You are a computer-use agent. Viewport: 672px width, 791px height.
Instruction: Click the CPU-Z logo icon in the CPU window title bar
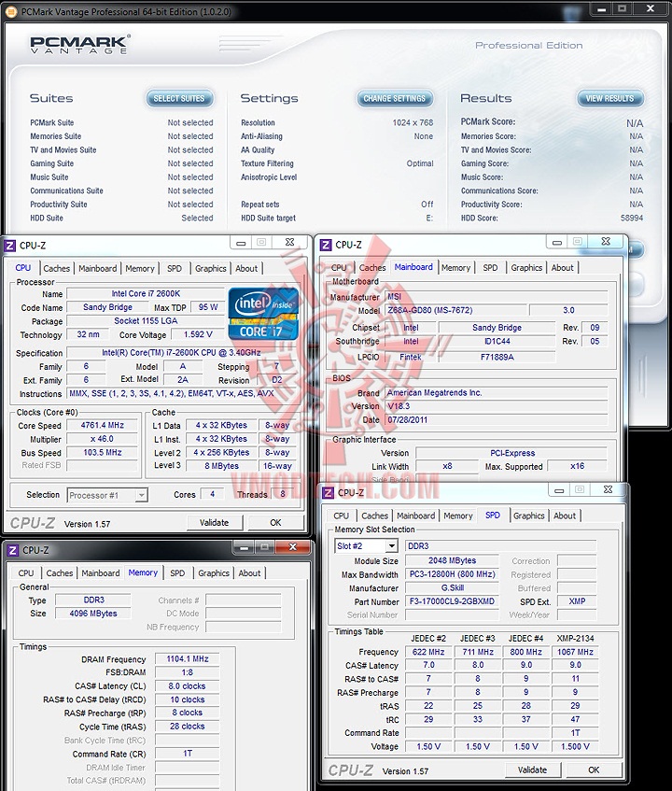tap(10, 246)
